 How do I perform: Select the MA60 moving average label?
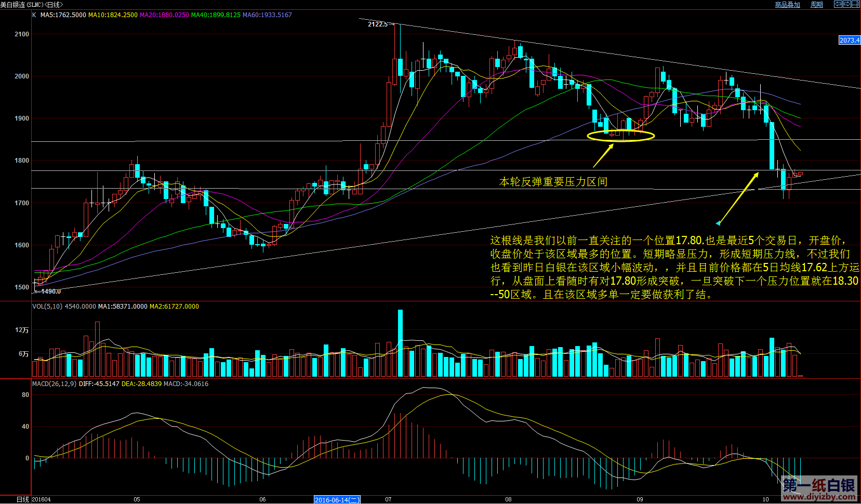pyautogui.click(x=267, y=15)
